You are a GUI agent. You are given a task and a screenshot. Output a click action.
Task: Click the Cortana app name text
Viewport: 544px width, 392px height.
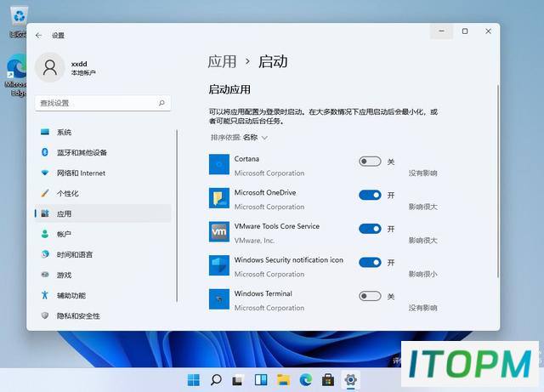246,159
